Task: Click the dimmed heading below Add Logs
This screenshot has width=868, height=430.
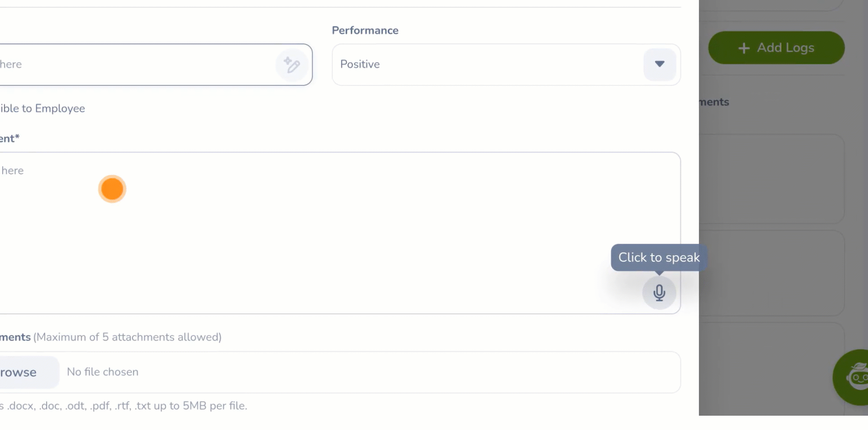Action: [715, 102]
